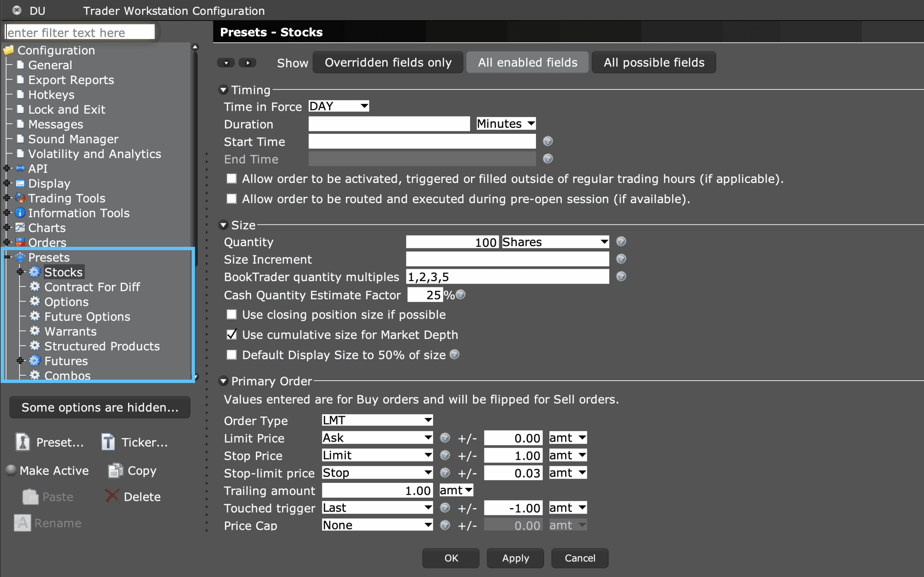Image resolution: width=924 pixels, height=577 pixels.
Task: Check Use closing position size if possible
Action: pyautogui.click(x=231, y=314)
